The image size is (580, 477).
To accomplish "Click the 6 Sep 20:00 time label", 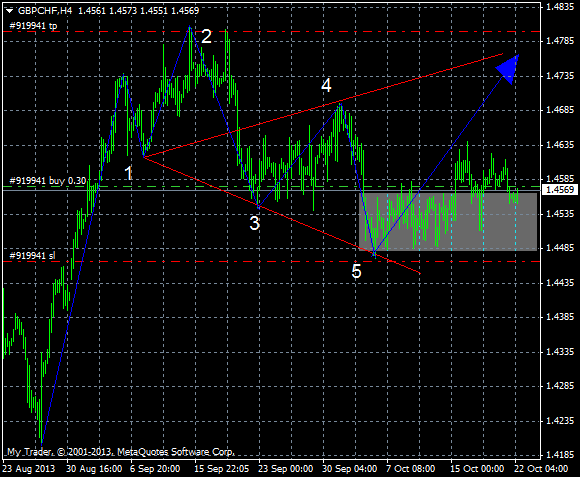I will pos(155,469).
